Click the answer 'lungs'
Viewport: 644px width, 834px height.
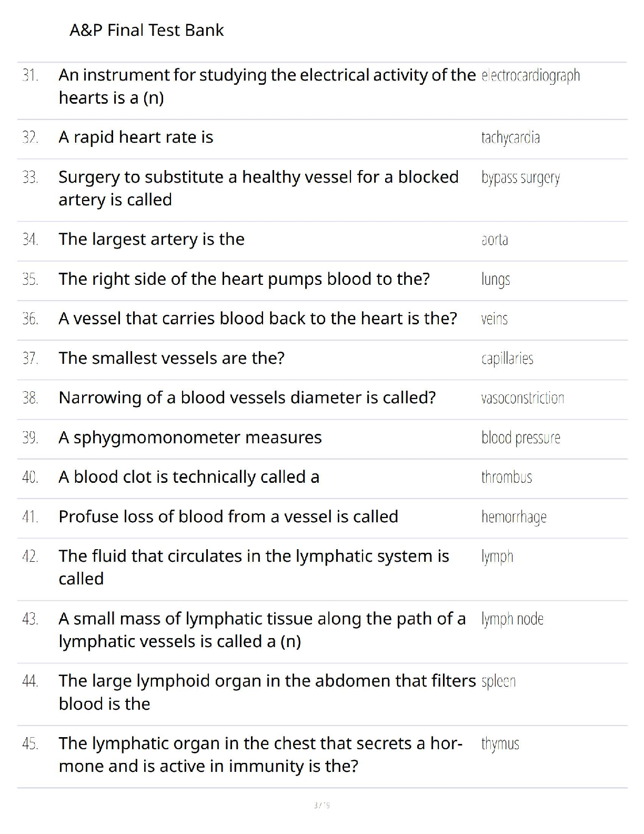(x=496, y=280)
